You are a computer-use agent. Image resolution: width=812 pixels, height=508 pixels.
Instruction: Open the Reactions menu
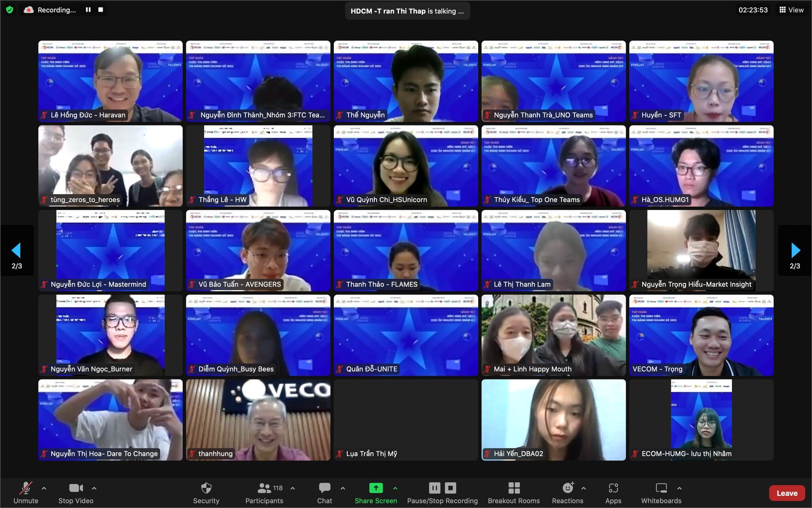[568, 488]
